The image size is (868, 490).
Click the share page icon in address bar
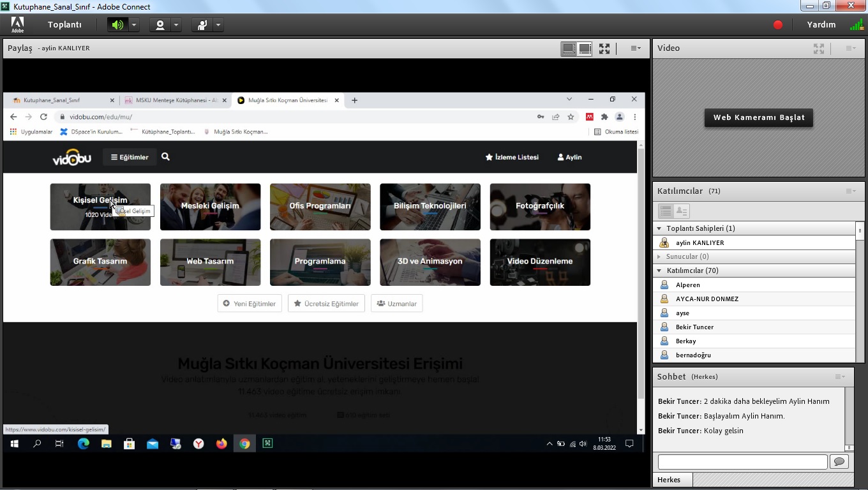556,117
